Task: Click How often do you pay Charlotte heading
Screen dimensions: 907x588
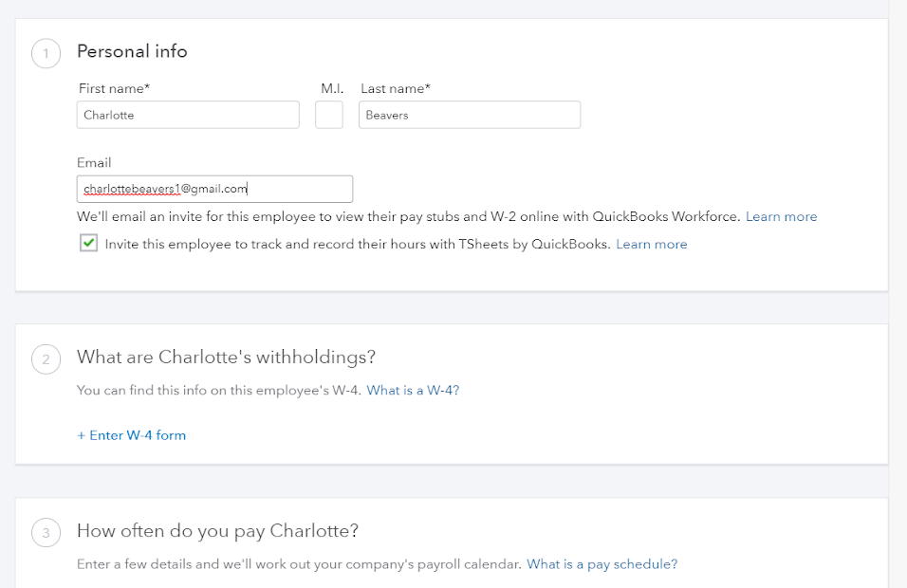Action: tap(217, 530)
